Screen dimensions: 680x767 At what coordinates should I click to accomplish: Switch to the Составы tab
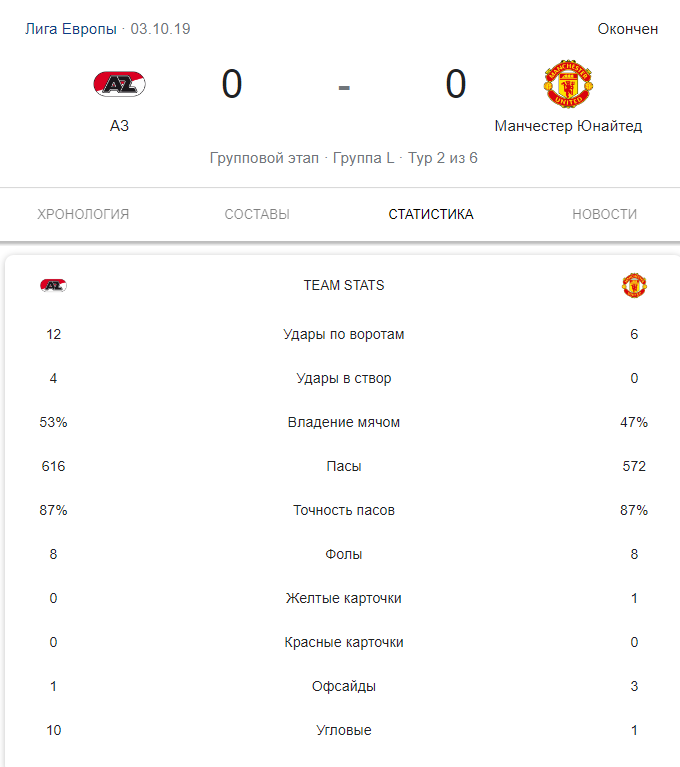[x=257, y=214]
